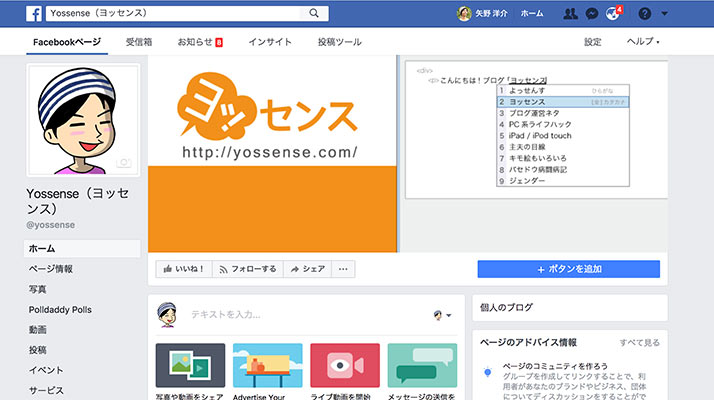
Task: Open the friend requests icon
Action: (570, 14)
